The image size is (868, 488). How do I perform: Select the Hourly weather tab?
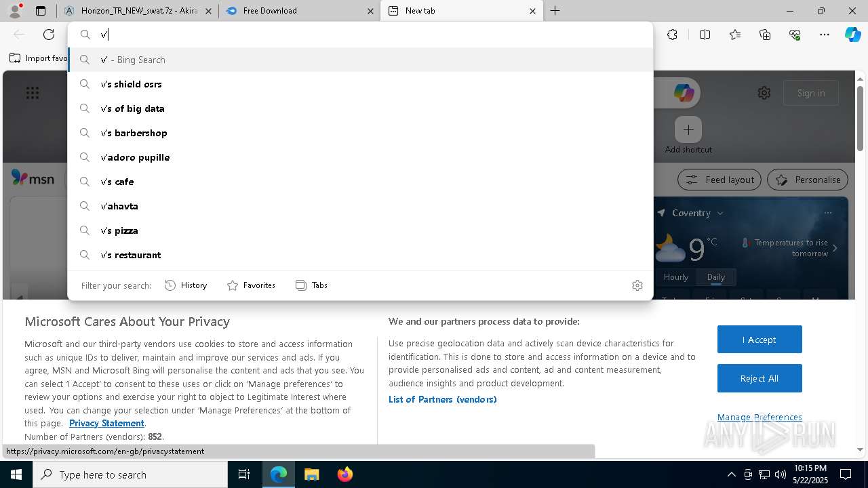[x=676, y=277]
